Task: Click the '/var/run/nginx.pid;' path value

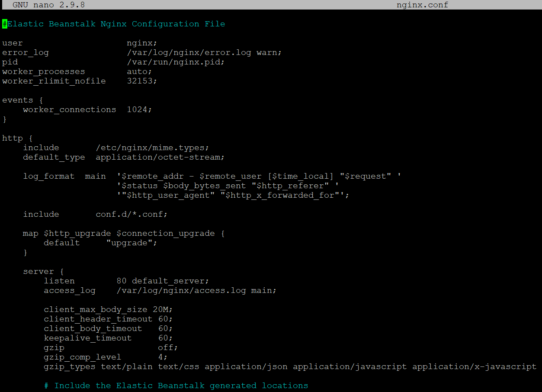Action: [176, 62]
